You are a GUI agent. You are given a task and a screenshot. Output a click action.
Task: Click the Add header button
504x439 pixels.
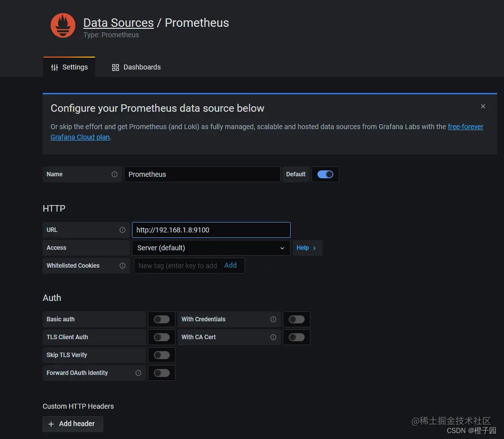[73, 424]
